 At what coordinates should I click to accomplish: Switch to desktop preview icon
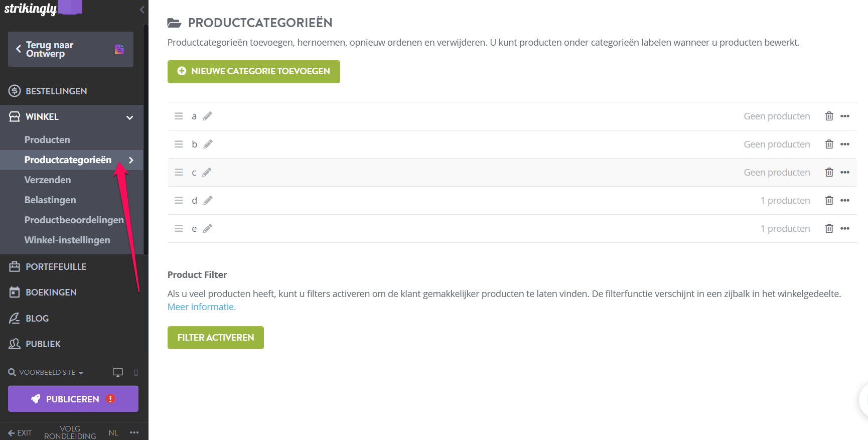118,373
